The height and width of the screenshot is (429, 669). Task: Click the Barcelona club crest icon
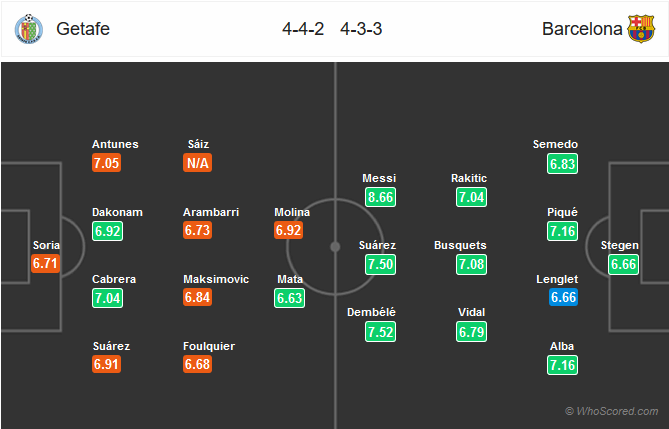[641, 29]
